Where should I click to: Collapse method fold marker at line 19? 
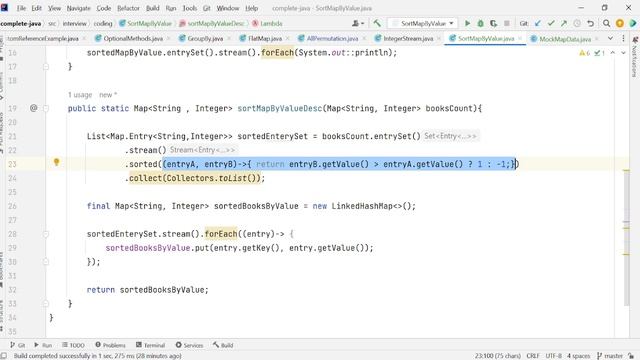(x=46, y=108)
